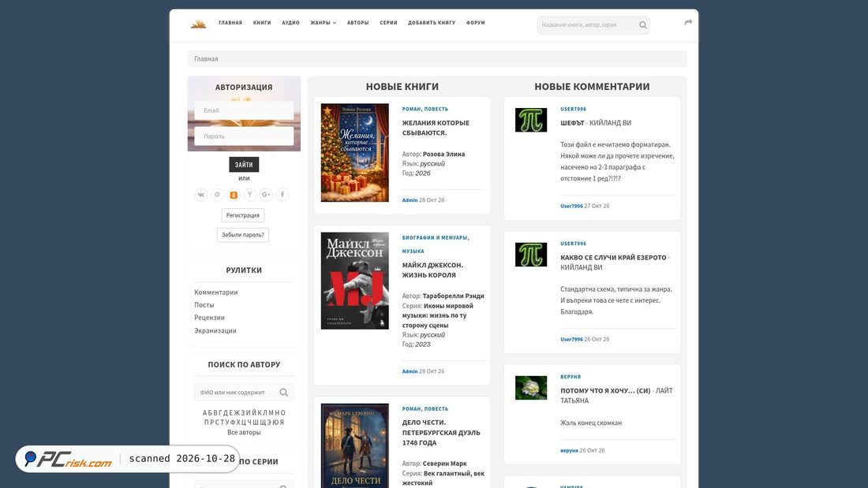The width and height of the screenshot is (868, 488).
Task: Open the ФОРУМ menu item
Action: (476, 23)
